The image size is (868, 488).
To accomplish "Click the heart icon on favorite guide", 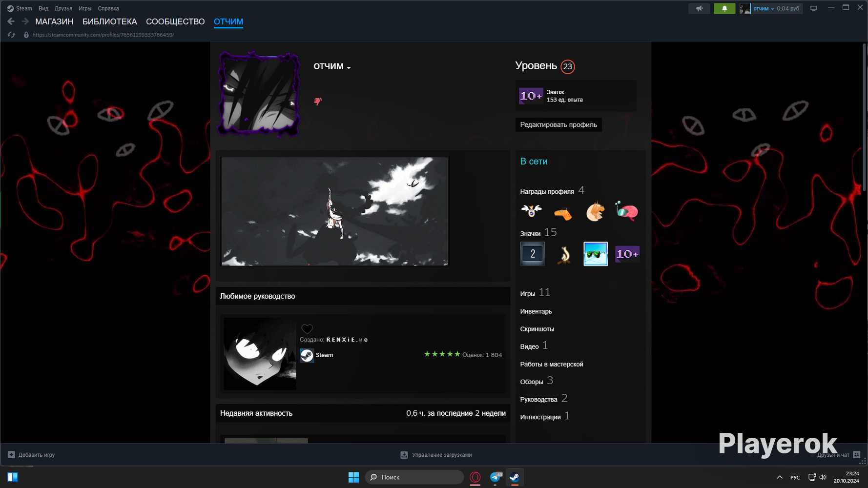I will click(x=307, y=329).
